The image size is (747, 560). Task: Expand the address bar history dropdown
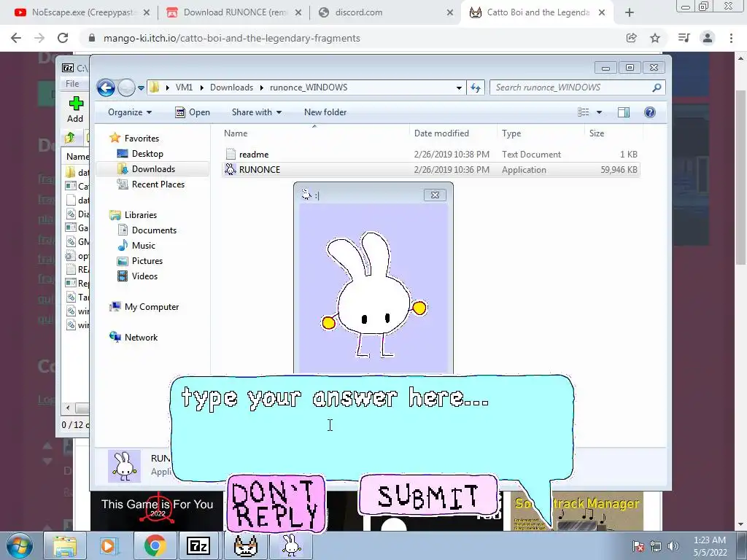(459, 87)
